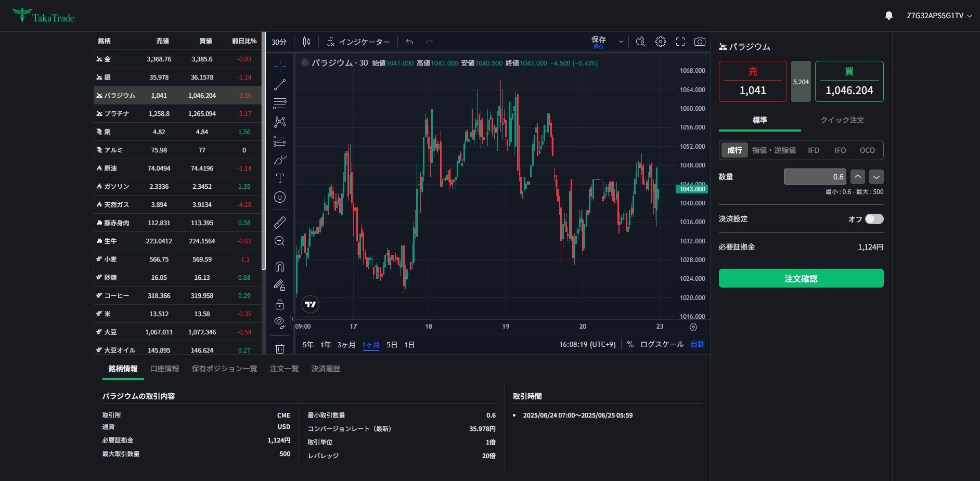Toggle the drawings visibility eye icon
The height and width of the screenshot is (481, 980).
pyautogui.click(x=280, y=322)
